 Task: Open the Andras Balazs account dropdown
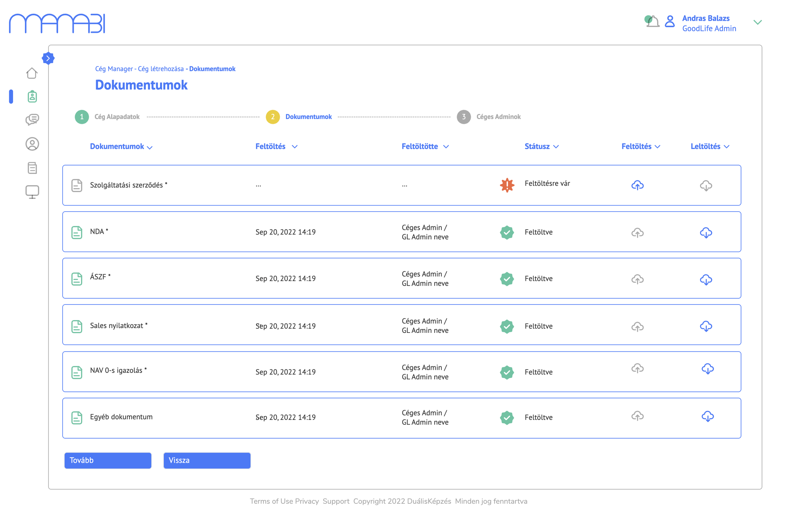click(x=757, y=22)
